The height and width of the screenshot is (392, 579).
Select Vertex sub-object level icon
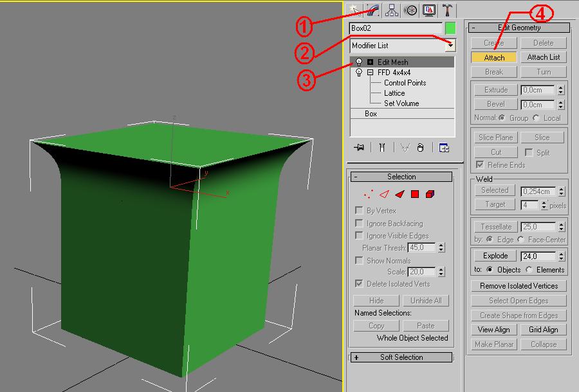pyautogui.click(x=369, y=194)
